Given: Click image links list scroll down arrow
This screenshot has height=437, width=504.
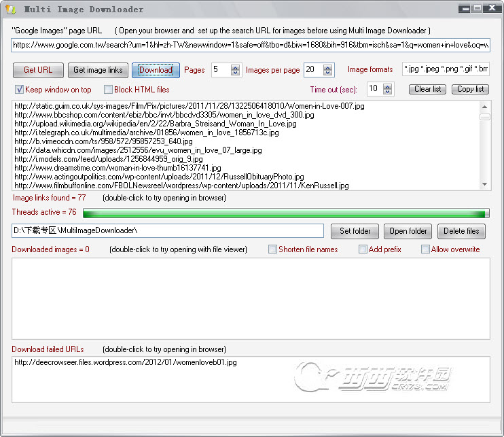Looking at the screenshot, I should coord(485,184).
